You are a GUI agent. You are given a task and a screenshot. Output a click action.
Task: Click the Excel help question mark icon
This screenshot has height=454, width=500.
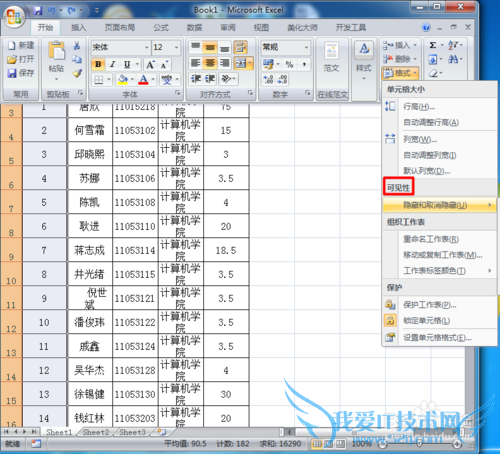426,27
